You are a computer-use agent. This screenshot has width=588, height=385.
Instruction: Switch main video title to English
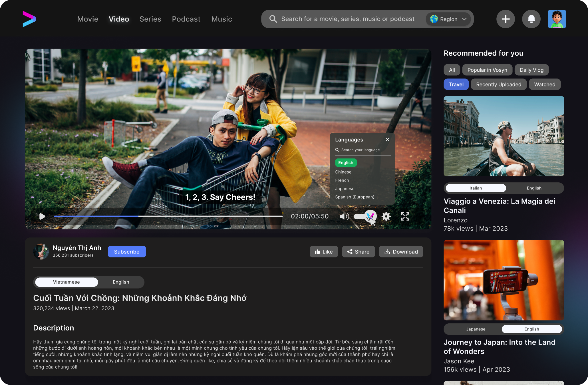click(121, 282)
